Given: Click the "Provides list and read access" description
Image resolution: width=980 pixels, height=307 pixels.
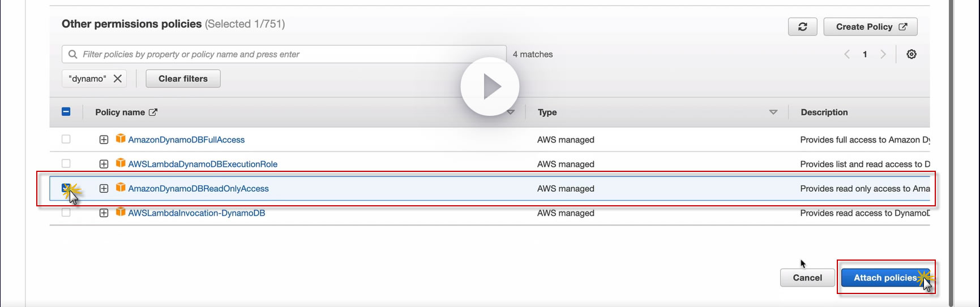Looking at the screenshot, I should [x=865, y=164].
